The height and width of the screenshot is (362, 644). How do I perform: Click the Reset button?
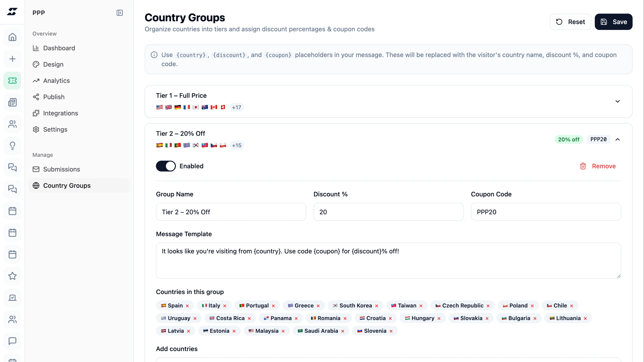point(570,22)
